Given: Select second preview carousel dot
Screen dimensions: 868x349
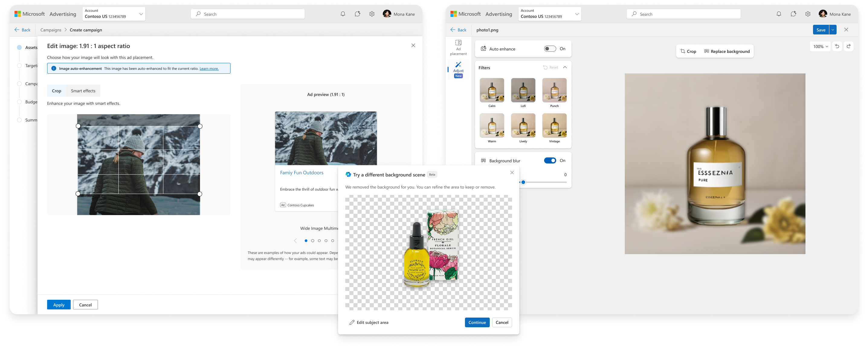Looking at the screenshot, I should [312, 241].
